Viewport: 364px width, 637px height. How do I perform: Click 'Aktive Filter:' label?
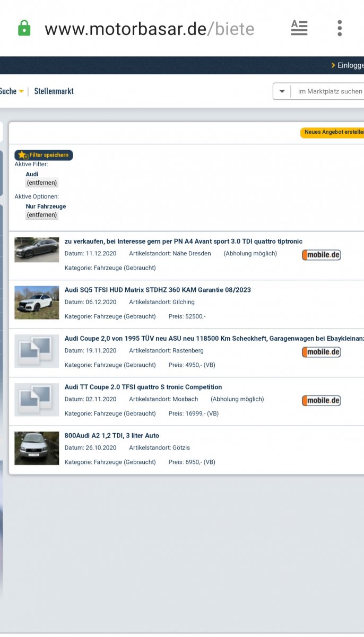pos(31,165)
